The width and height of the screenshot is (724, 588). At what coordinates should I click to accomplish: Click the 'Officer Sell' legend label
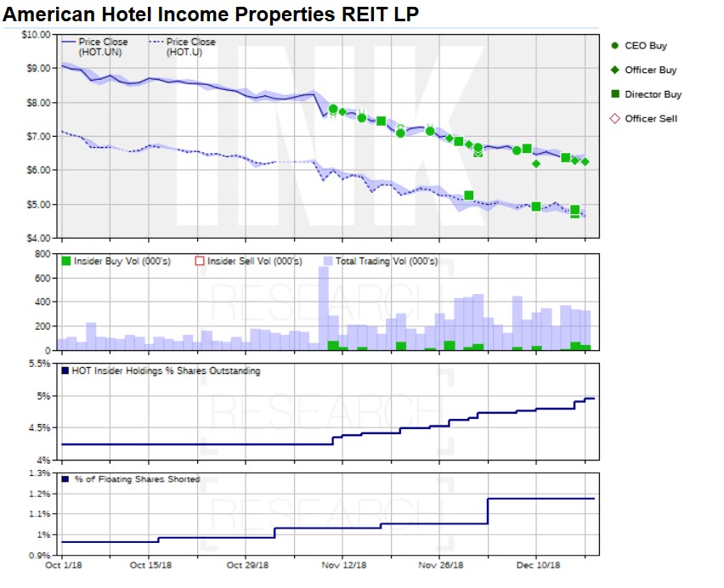(651, 119)
